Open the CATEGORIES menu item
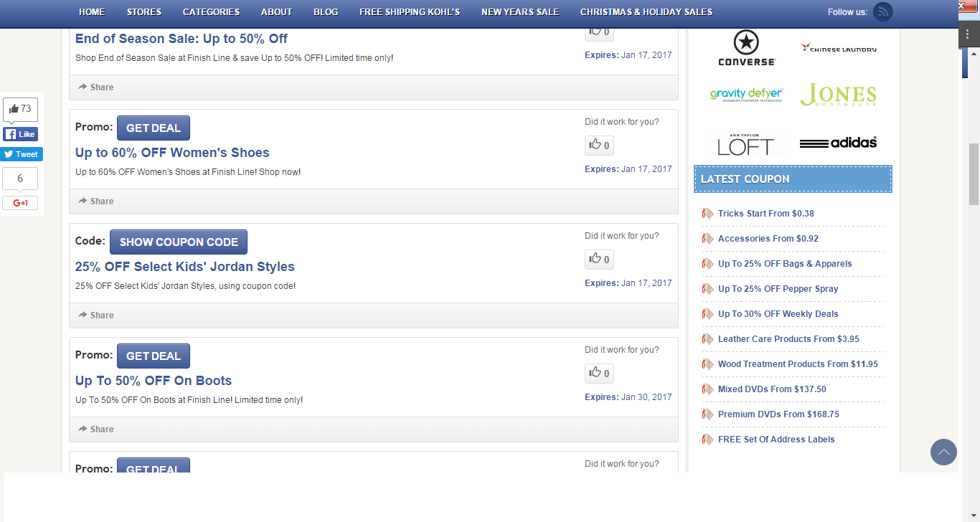Image resolution: width=980 pixels, height=522 pixels. [212, 12]
